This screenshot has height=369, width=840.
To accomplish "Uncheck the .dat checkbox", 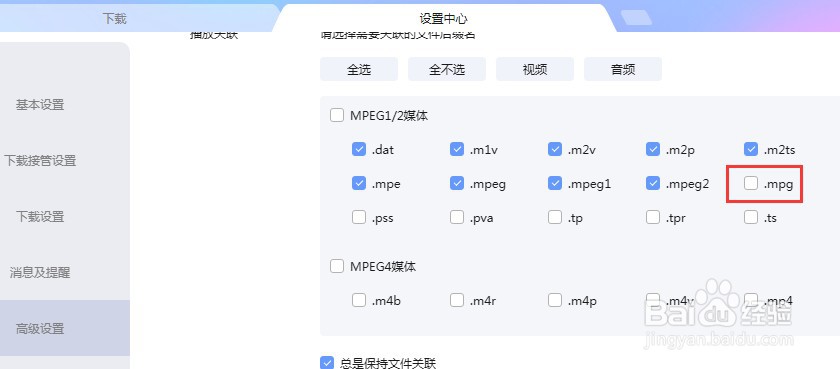I will pyautogui.click(x=359, y=149).
